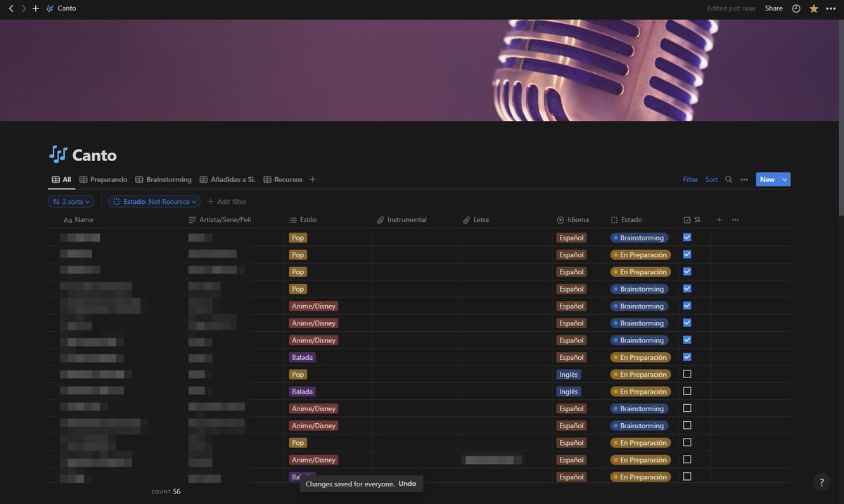The width and height of the screenshot is (844, 504).
Task: Go forward with the right arrow
Action: pos(23,8)
